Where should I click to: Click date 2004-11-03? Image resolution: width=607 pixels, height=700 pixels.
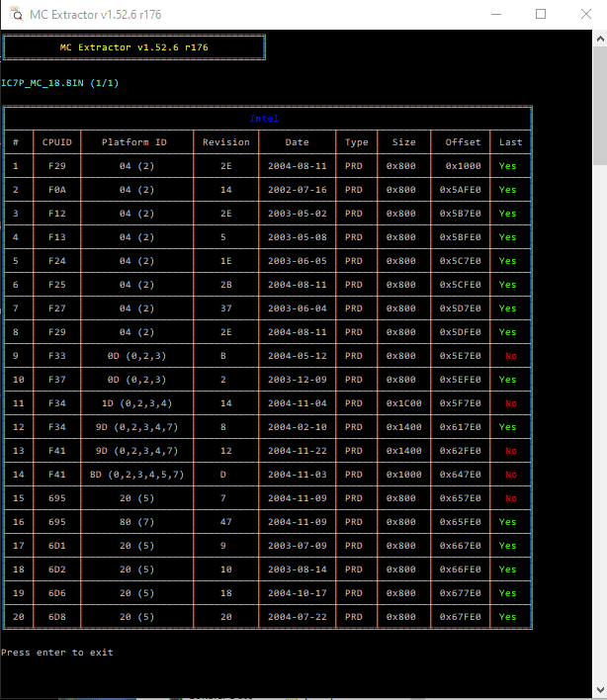click(x=297, y=475)
